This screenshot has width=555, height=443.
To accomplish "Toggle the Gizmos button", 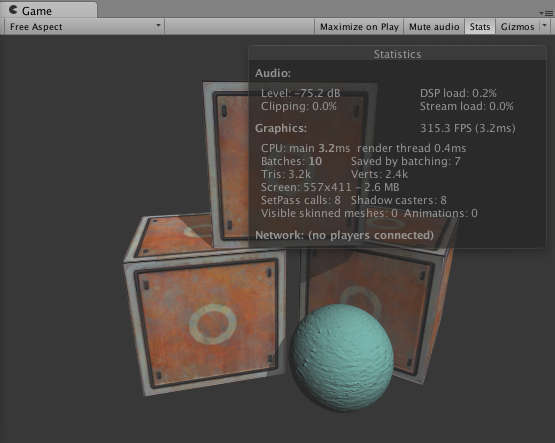I will [517, 27].
